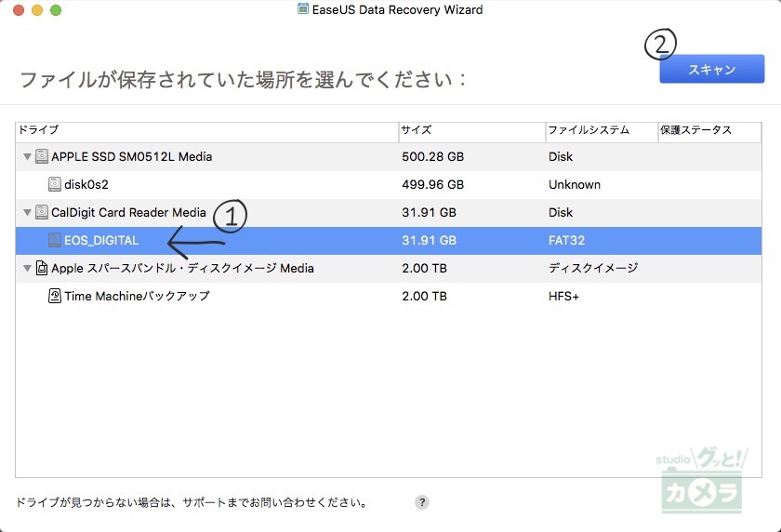
Task: Click the 499.96 GB size cell
Action: [433, 185]
